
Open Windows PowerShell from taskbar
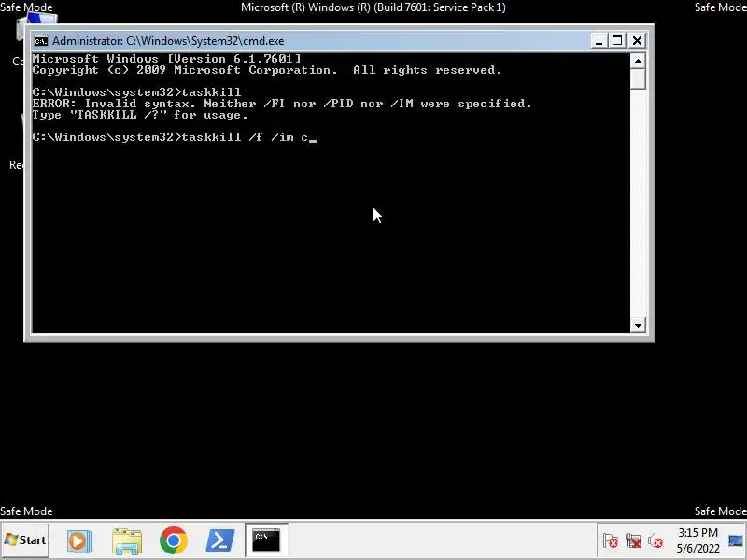pos(219,540)
